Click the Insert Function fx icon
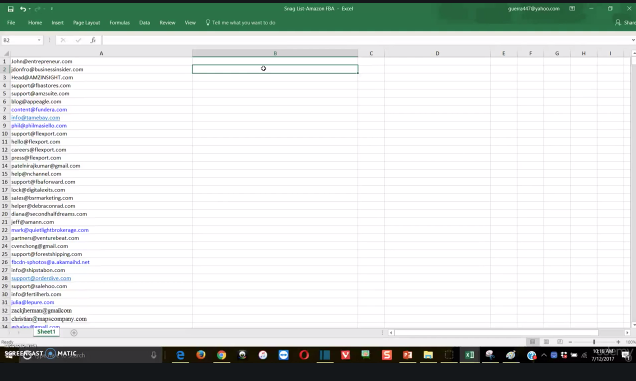636x381 pixels. point(93,40)
